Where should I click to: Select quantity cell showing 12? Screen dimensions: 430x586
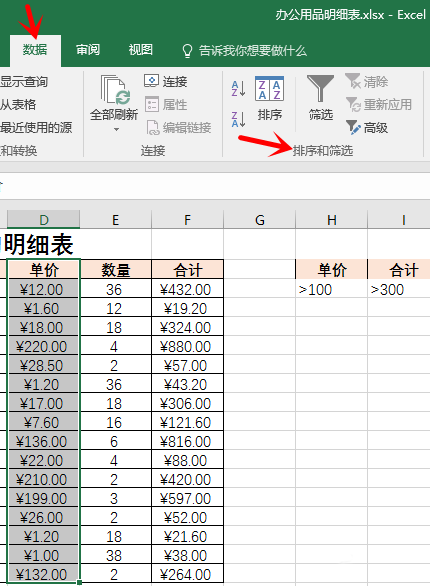tap(116, 308)
